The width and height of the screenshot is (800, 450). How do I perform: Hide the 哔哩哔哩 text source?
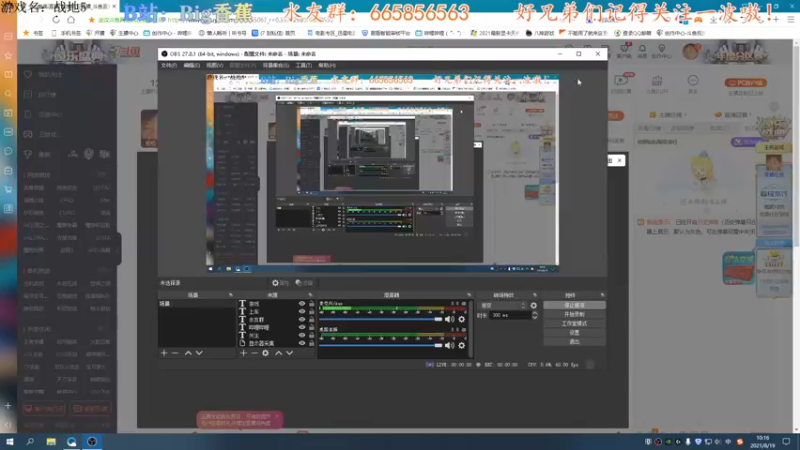coord(302,327)
